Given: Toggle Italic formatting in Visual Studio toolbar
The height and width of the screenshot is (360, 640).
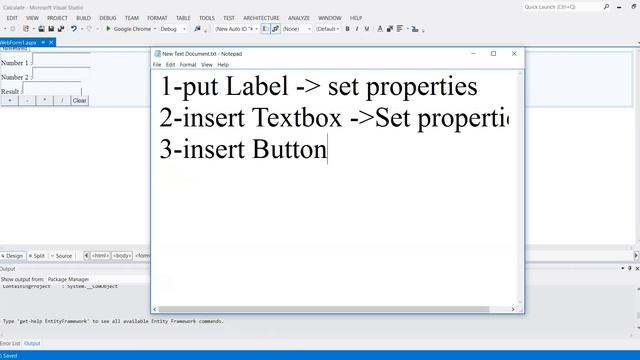Looking at the screenshot, I should click(x=357, y=29).
